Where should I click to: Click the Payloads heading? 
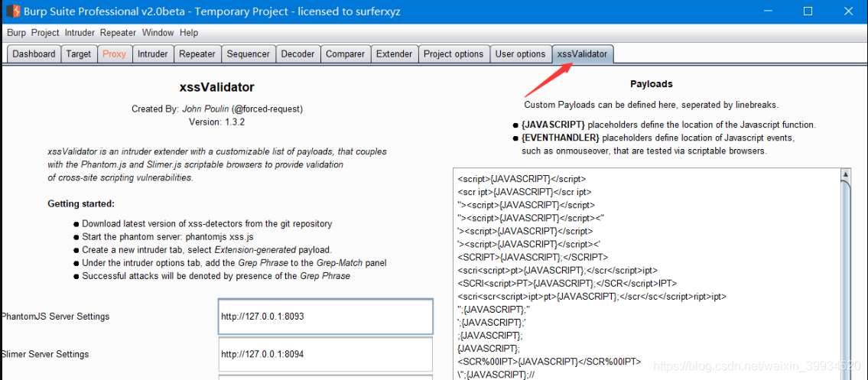pos(652,84)
